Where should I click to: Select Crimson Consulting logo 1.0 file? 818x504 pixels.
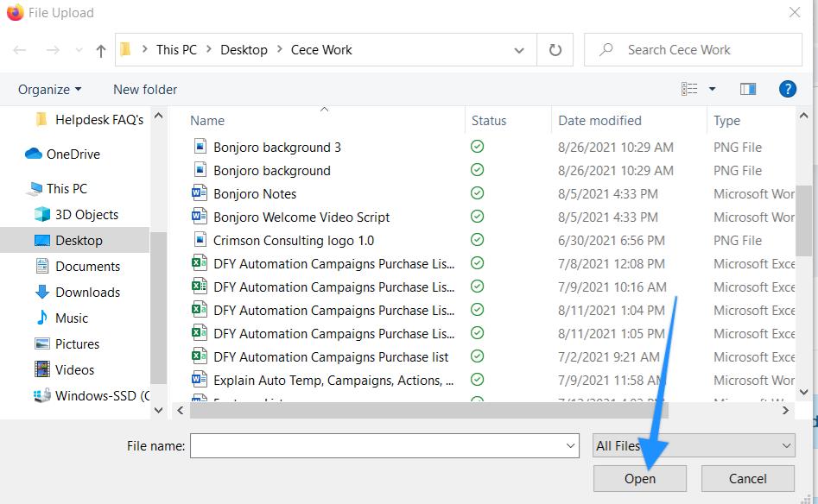click(x=294, y=241)
